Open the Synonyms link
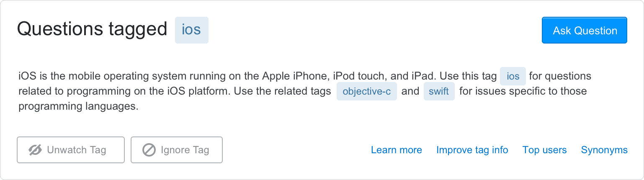The image size is (644, 180). (x=604, y=150)
